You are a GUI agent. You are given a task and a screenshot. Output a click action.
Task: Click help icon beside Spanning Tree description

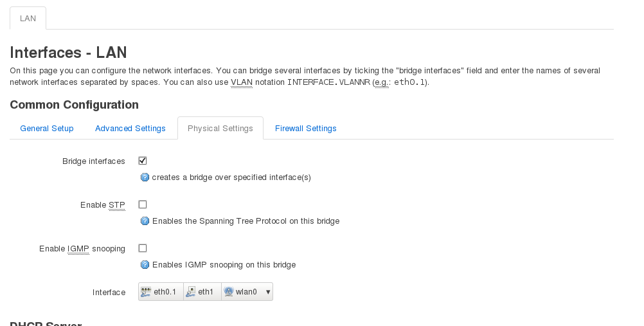(145, 221)
